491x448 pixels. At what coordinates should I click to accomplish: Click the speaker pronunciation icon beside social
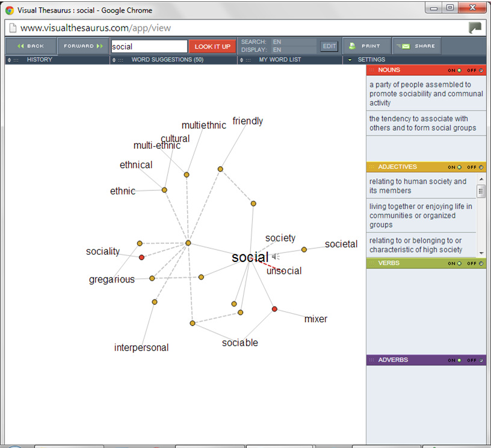276,257
